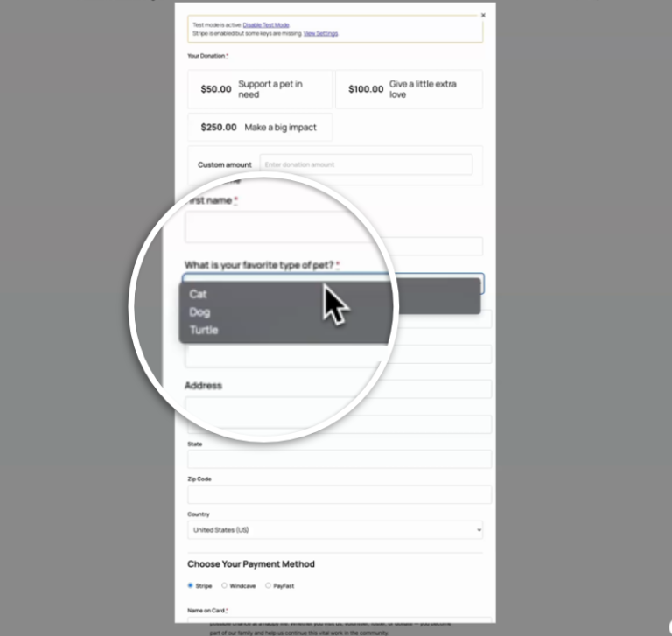
Task: Choose Dog from the pet list
Action: [x=199, y=312]
